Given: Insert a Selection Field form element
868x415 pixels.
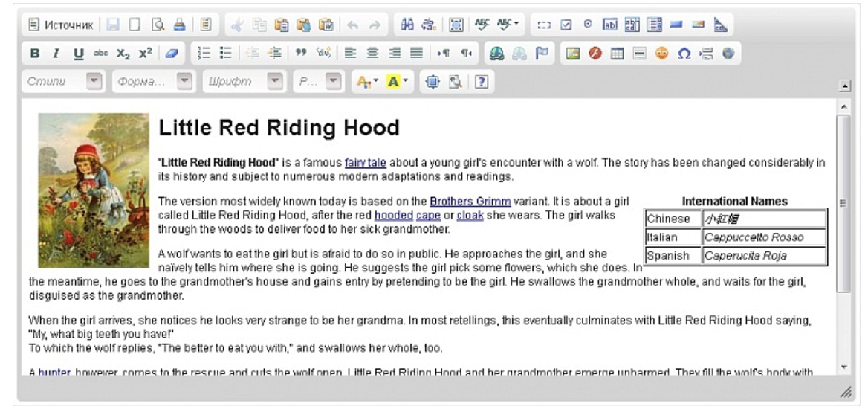Looking at the screenshot, I should [654, 25].
